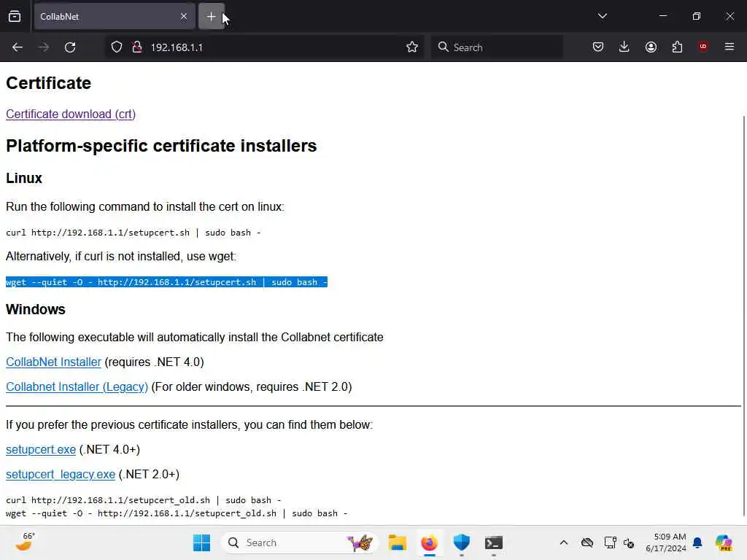Go forward one page

pos(43,47)
